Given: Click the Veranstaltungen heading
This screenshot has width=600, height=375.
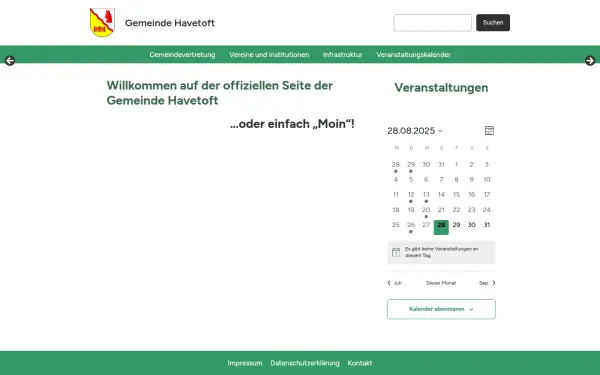Looking at the screenshot, I should tap(441, 88).
